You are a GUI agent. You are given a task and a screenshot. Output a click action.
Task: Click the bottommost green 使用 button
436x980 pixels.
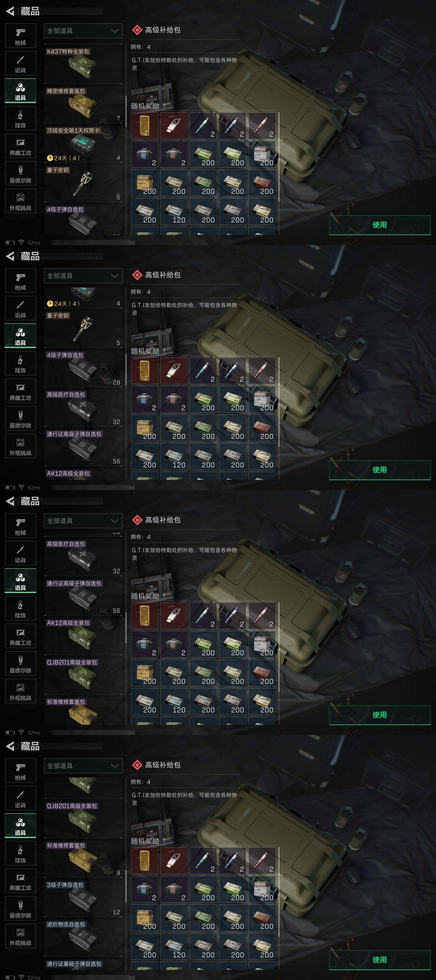(x=380, y=960)
